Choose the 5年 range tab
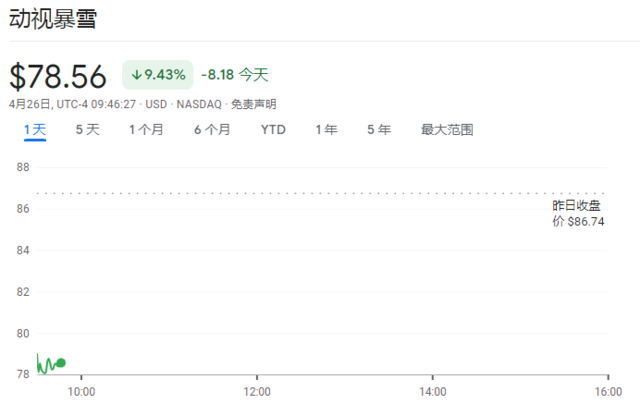This screenshot has width=640, height=416. point(379,130)
